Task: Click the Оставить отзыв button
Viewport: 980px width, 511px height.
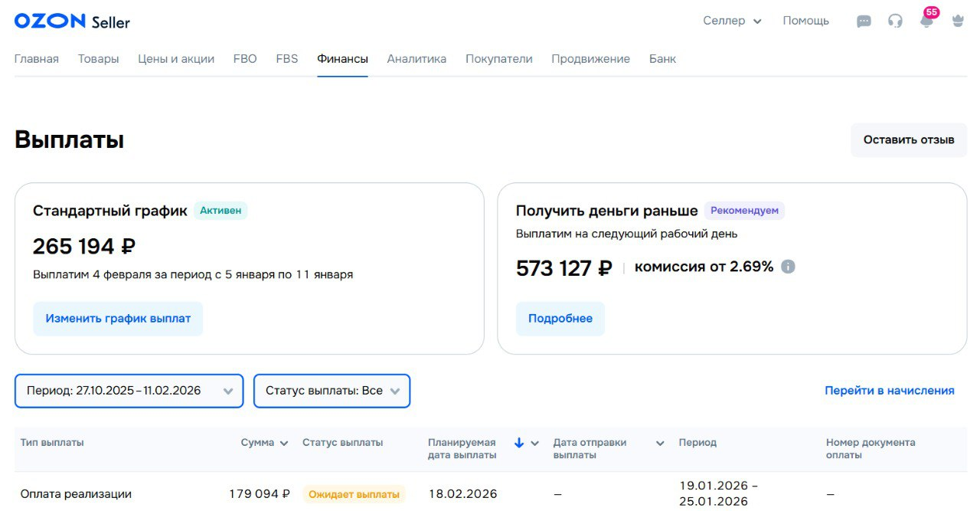Action: pyautogui.click(x=909, y=140)
